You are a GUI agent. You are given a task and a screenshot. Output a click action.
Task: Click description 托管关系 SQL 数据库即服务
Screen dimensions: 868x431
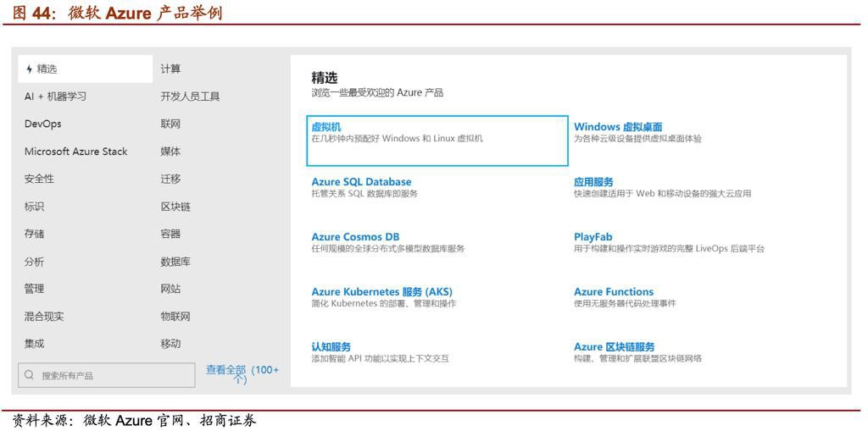pos(364,194)
